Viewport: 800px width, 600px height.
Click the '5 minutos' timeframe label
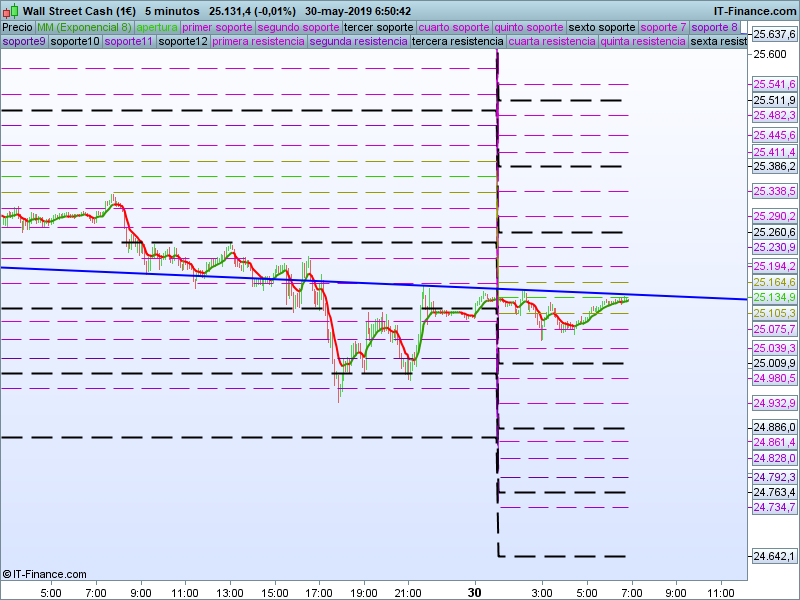click(x=171, y=11)
